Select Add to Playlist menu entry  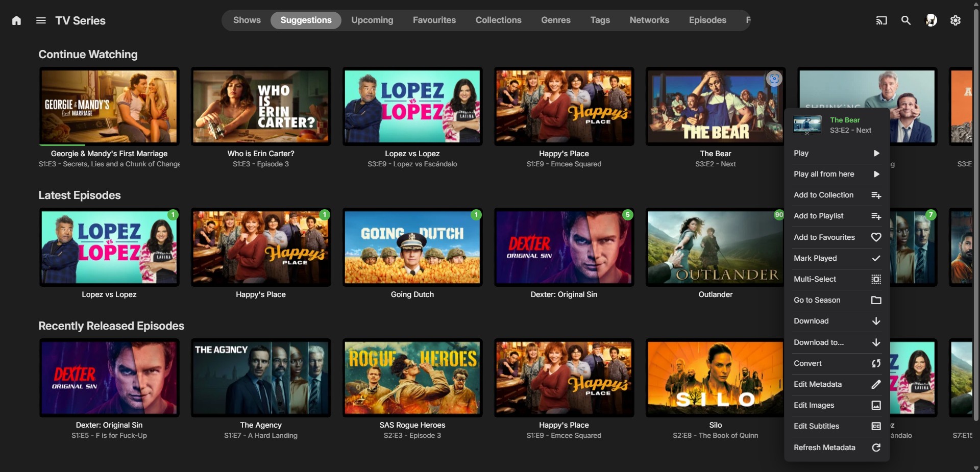click(x=837, y=216)
